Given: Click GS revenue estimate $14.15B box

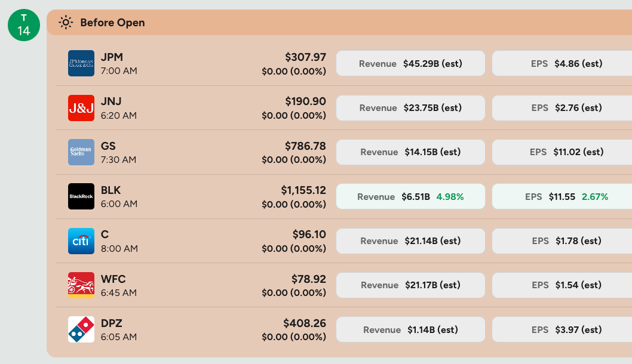Looking at the screenshot, I should tap(411, 152).
